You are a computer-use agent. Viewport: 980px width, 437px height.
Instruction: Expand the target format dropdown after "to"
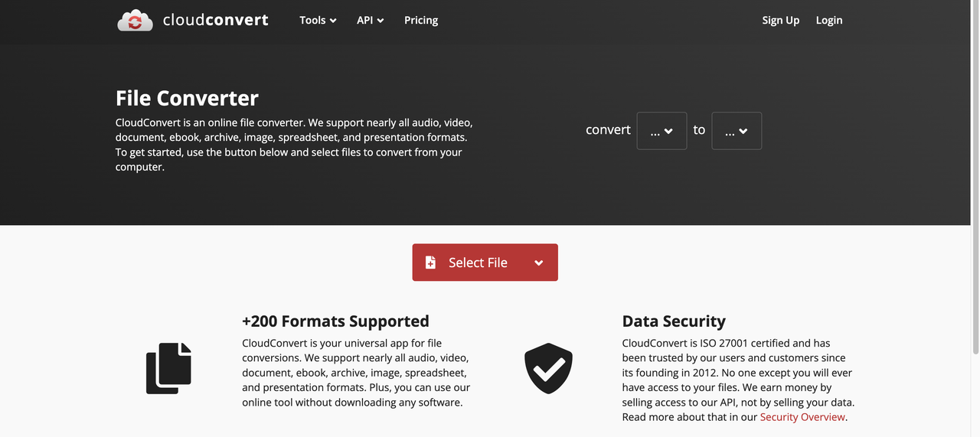[737, 131]
